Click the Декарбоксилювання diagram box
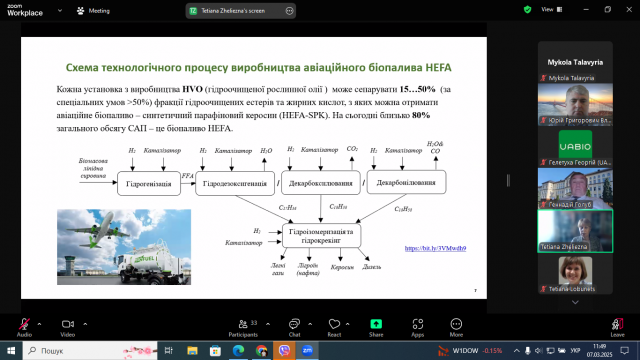This screenshot has height=360, width=640. [321, 183]
